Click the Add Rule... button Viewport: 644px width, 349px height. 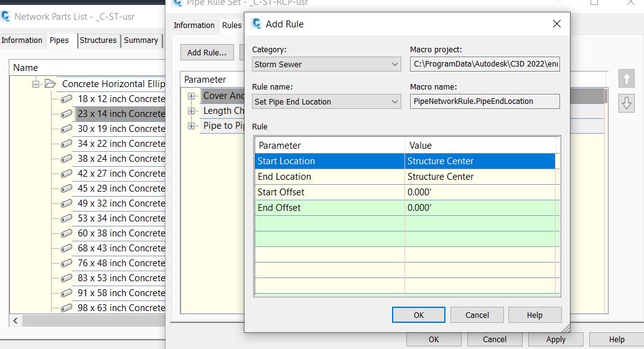click(x=207, y=52)
